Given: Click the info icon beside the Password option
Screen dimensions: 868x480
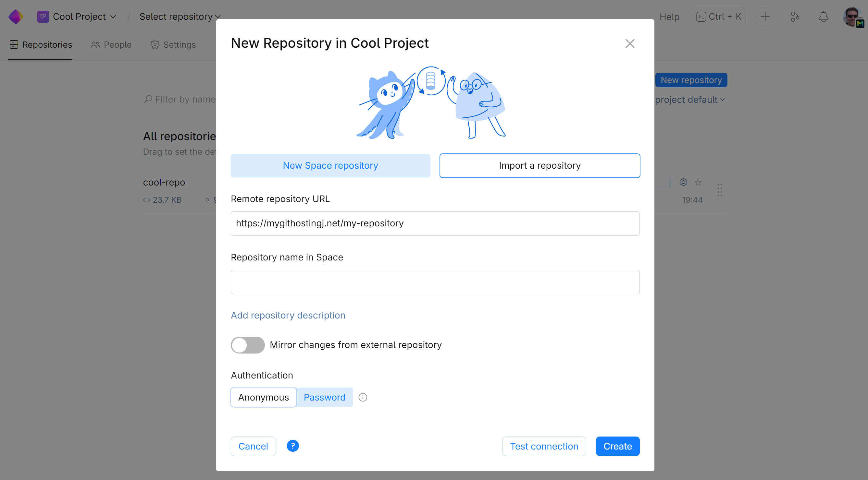Looking at the screenshot, I should 363,397.
